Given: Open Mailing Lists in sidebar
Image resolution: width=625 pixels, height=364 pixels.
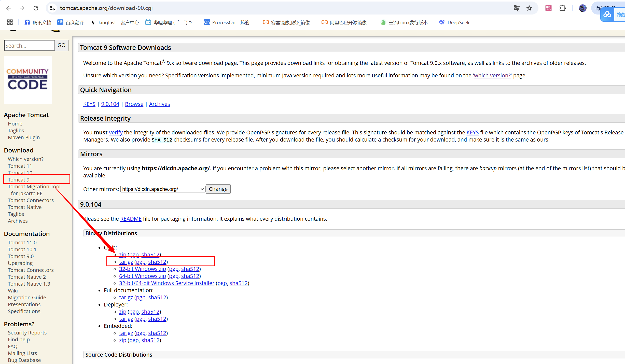Looking at the screenshot, I should (22, 353).
